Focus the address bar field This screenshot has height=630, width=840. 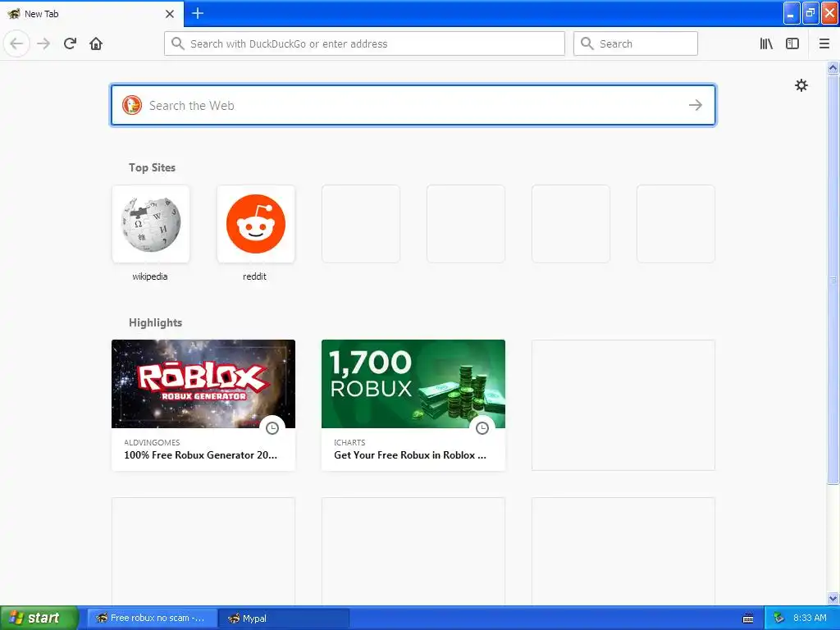364,43
